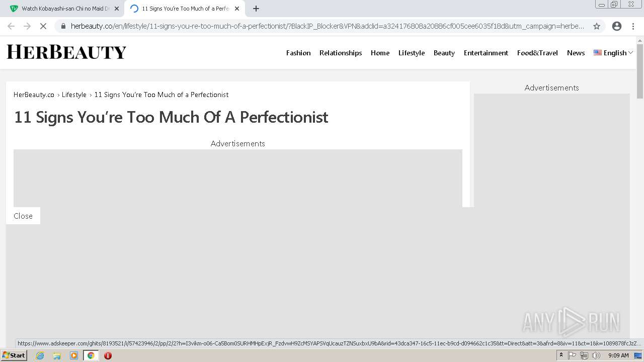Open the Lifestyle menu item

(412, 53)
